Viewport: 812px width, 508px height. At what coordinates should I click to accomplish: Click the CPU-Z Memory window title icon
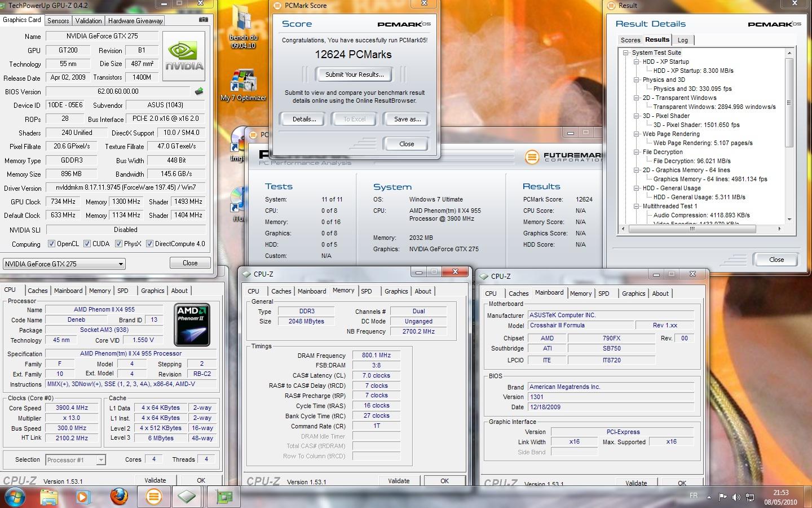pos(246,274)
